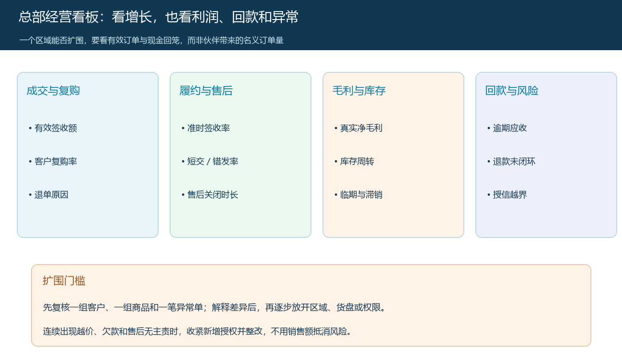Click the 毛利与库存 card heading
Image resolution: width=622 pixels, height=364 pixels.
click(359, 91)
